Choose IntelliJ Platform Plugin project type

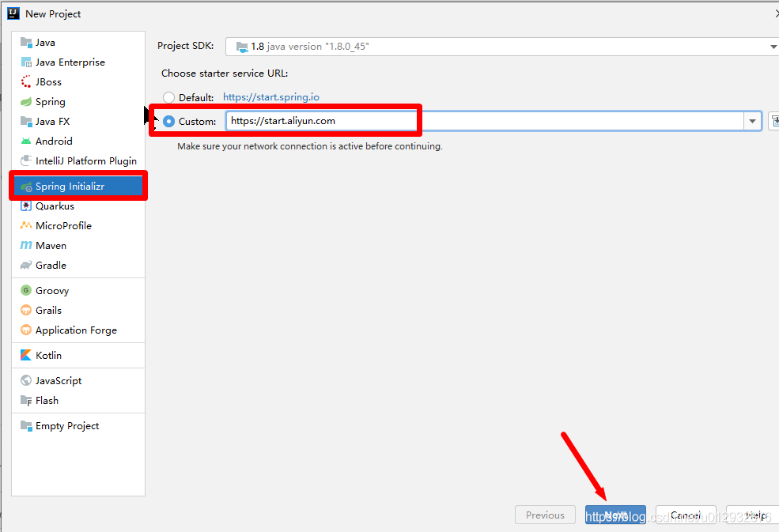[78, 161]
